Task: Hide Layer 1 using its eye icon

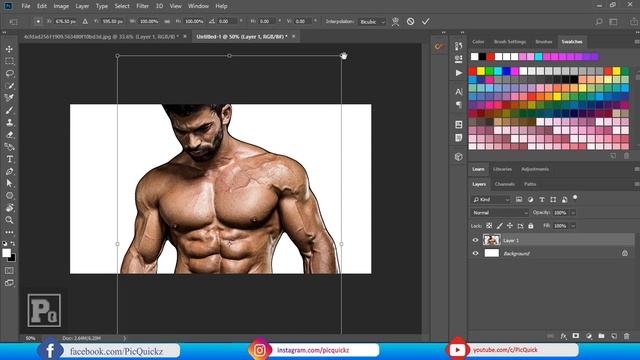Action: pyautogui.click(x=475, y=240)
